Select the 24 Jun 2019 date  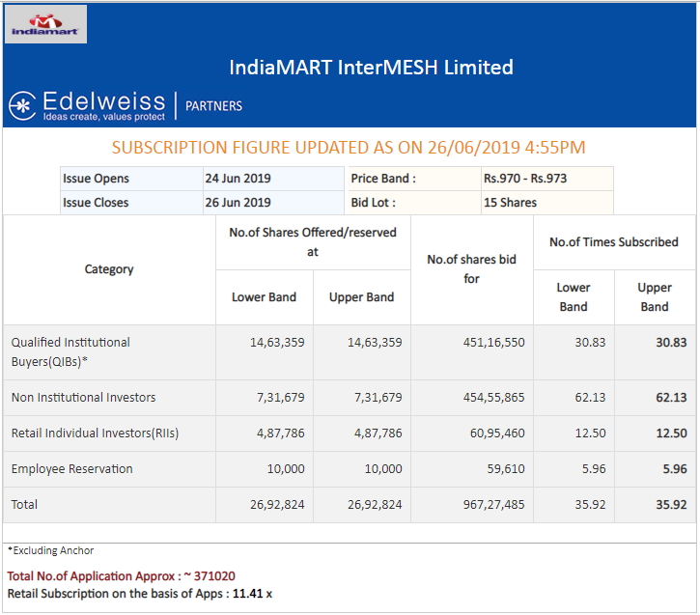coord(238,179)
